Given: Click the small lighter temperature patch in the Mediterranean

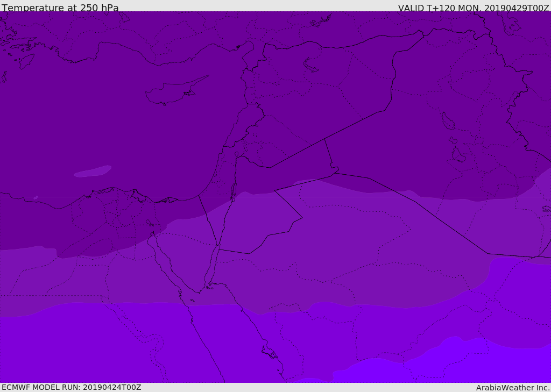Looking at the screenshot, I should (x=93, y=171).
